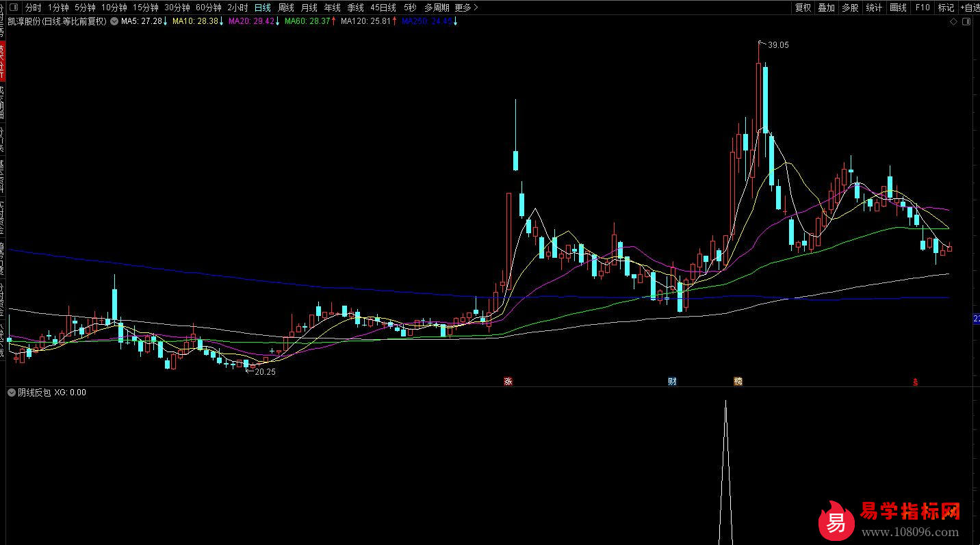Image resolution: width=980 pixels, height=545 pixels.
Task: Expand dropdown beside 凯淳股份 chart title
Action: pos(114,21)
